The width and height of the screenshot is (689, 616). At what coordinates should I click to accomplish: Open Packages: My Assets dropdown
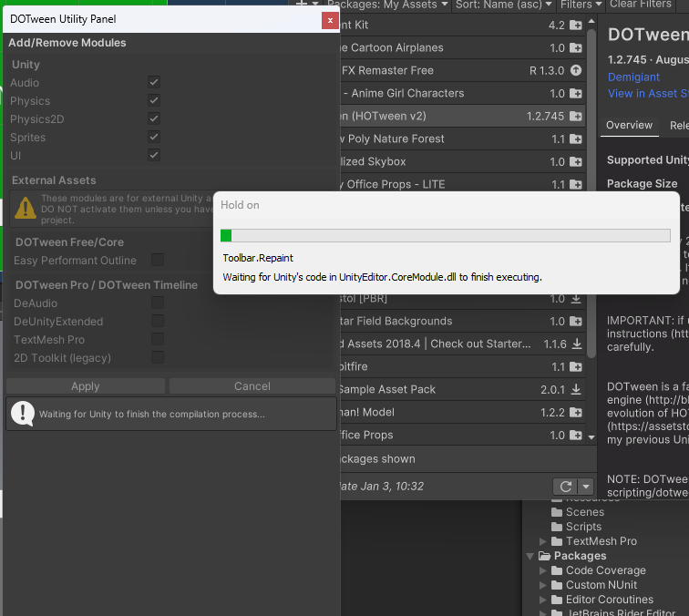(x=387, y=5)
